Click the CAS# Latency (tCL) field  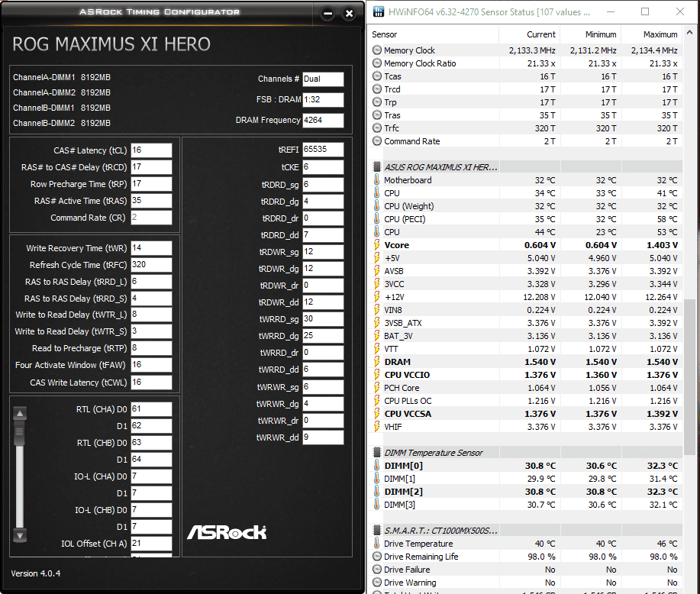151,150
